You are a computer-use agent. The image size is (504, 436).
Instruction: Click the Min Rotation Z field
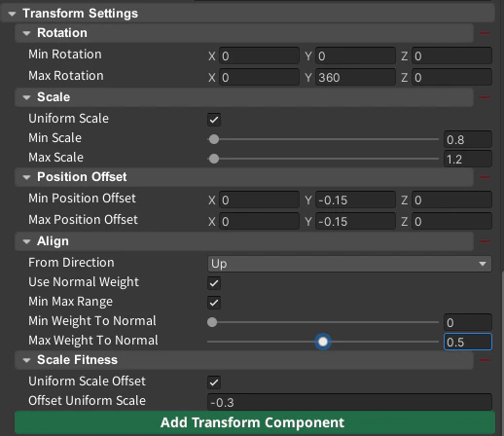coord(451,55)
